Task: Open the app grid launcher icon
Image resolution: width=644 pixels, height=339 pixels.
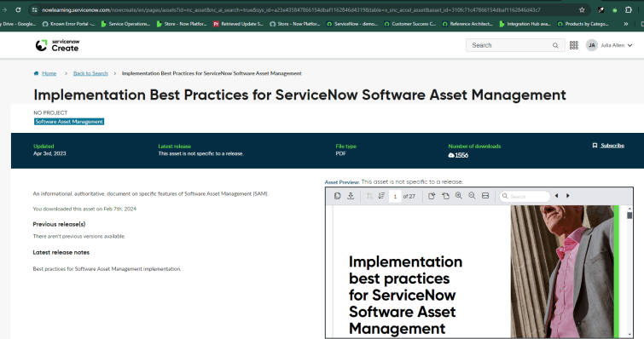Action: click(574, 45)
